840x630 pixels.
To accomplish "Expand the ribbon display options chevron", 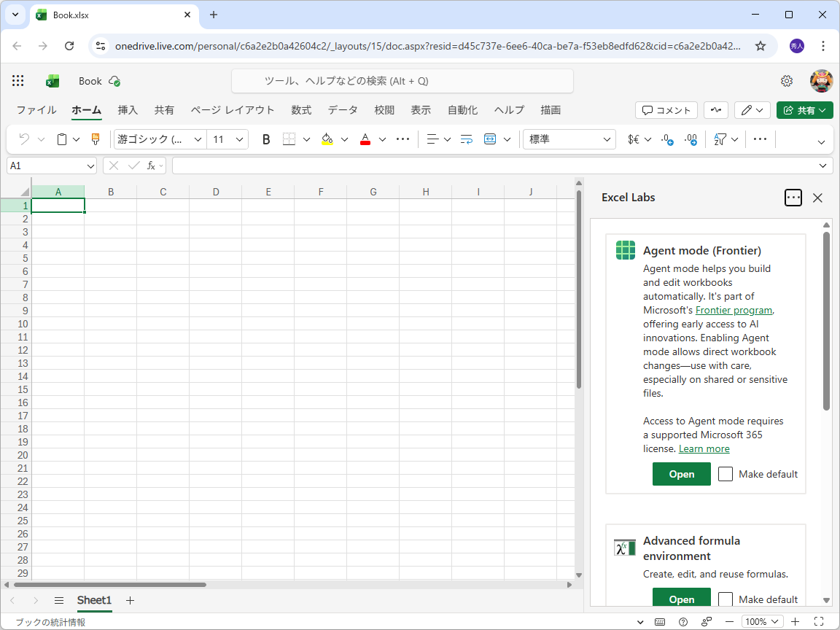I will pos(821,142).
